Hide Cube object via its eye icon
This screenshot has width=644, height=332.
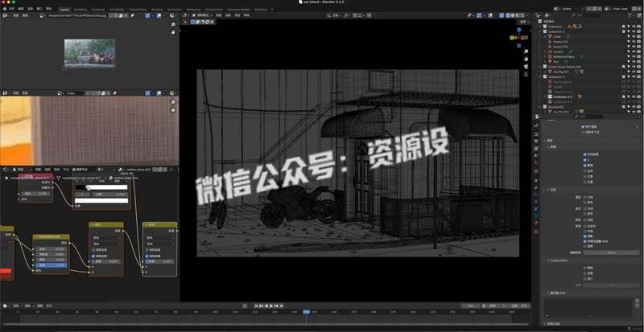coord(634,36)
